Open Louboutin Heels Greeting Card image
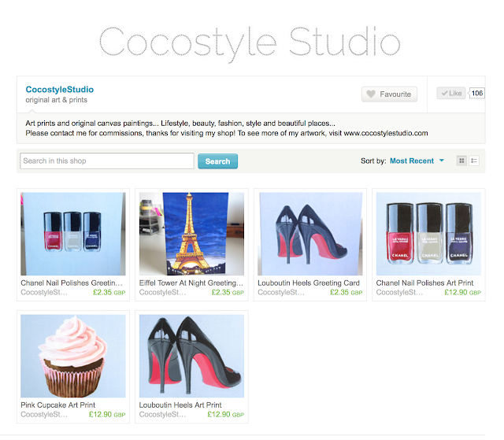This screenshot has width=504, height=440. pyautogui.click(x=309, y=234)
